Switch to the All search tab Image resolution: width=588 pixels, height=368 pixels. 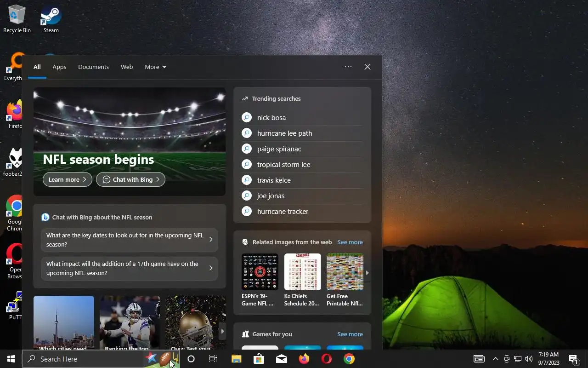click(37, 67)
